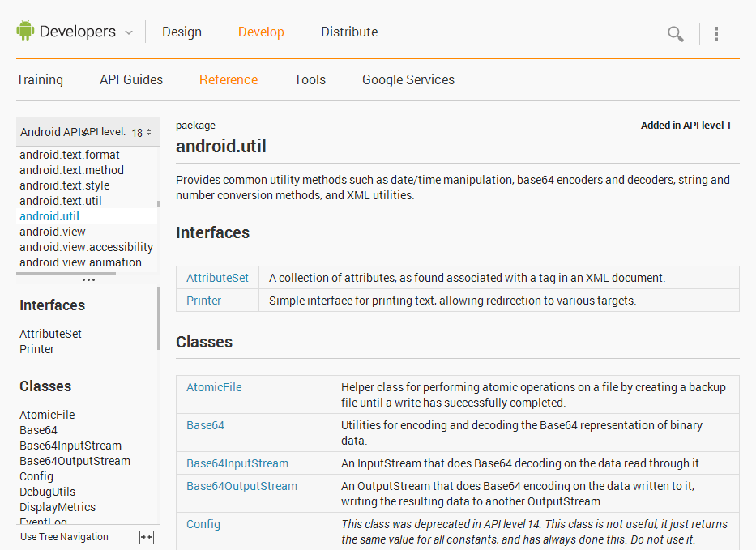756x550 pixels.
Task: Toggle the sidebar width expand icon
Action: pyautogui.click(x=147, y=536)
